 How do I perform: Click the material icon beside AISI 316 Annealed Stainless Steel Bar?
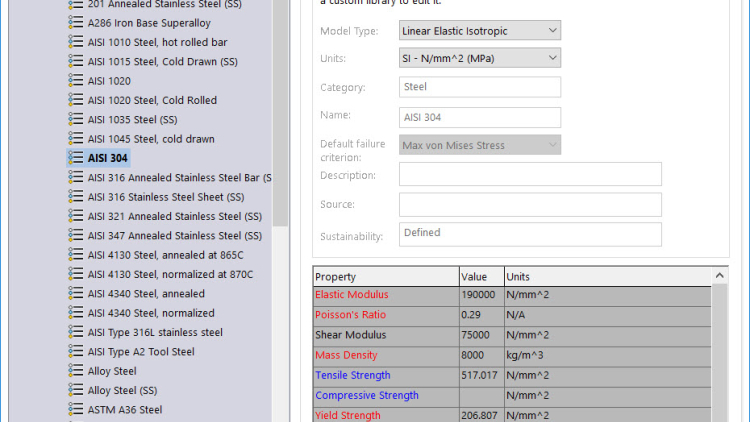(x=76, y=178)
